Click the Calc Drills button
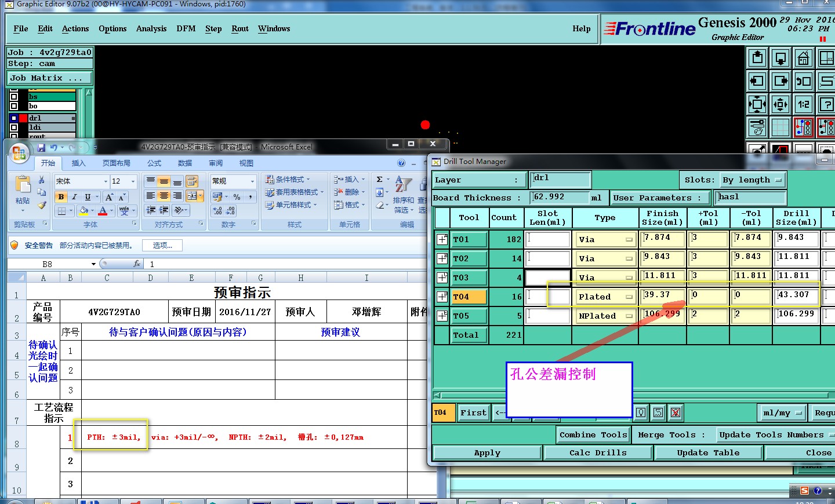 (x=598, y=453)
